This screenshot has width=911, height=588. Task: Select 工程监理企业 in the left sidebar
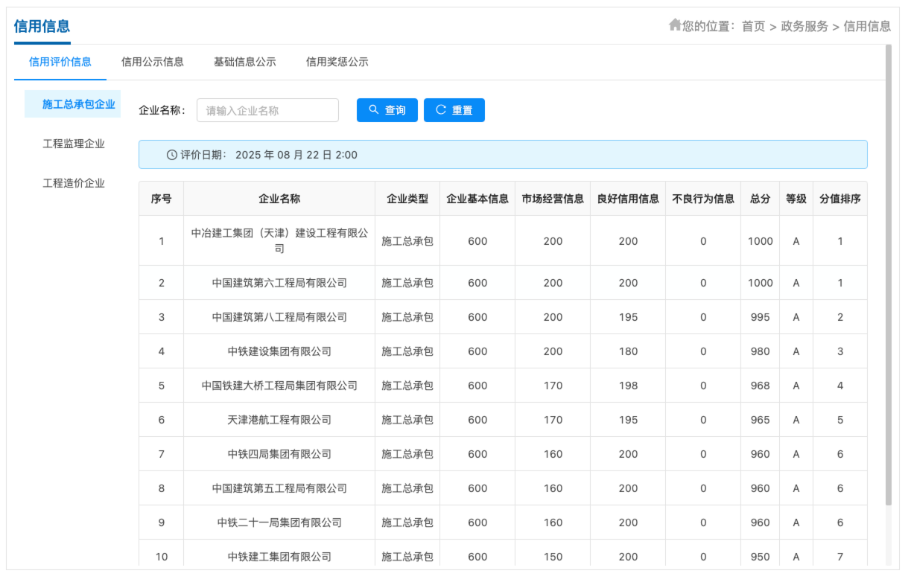[x=73, y=144]
